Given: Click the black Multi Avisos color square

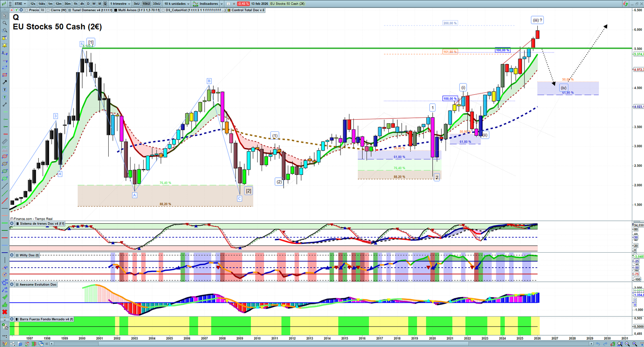Looking at the screenshot, I should coord(116,10).
